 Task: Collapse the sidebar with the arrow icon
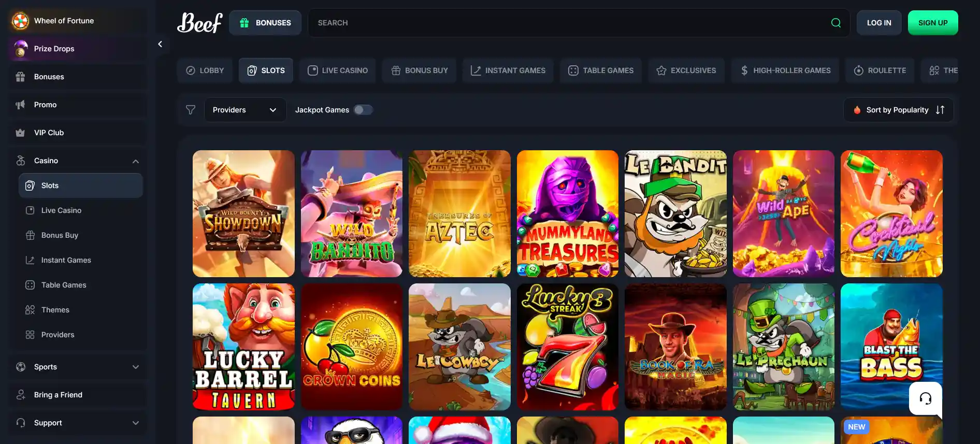[160, 44]
